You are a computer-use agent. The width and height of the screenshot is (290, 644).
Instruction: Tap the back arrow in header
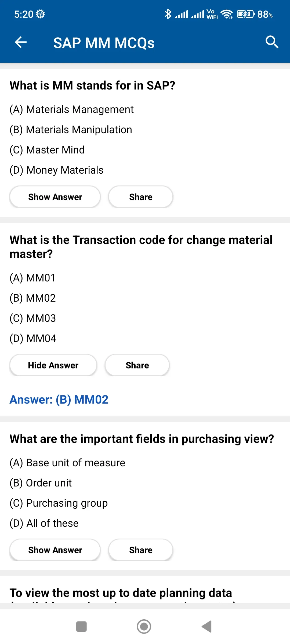coord(21,42)
